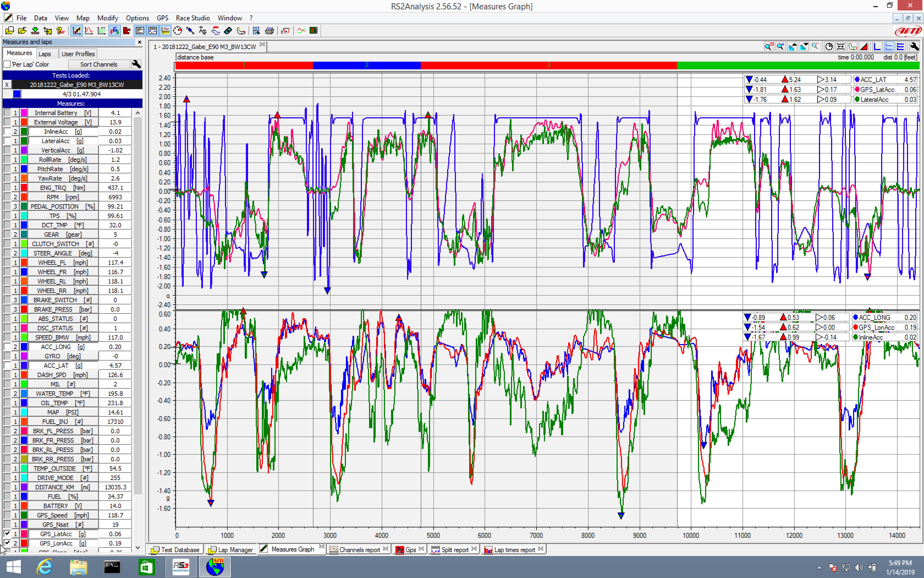
Task: Click the Windows Start button
Action: [14, 567]
